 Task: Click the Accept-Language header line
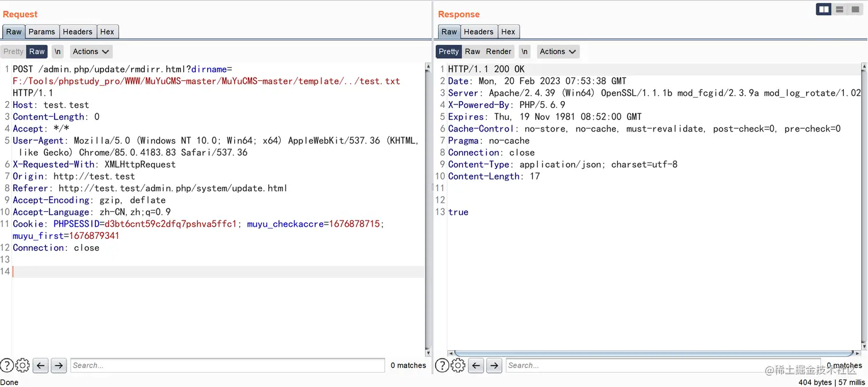coord(92,212)
